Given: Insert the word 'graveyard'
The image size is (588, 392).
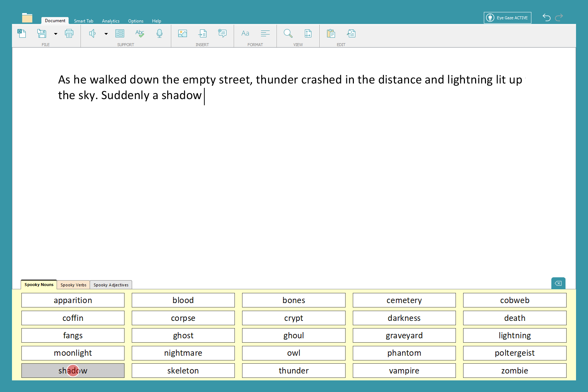Looking at the screenshot, I should [404, 335].
